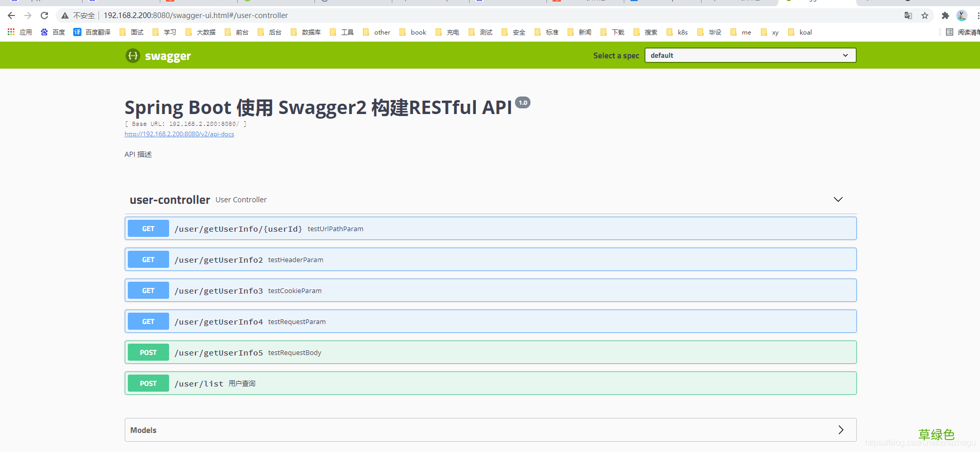
Task: Open the other bookmark folder
Action: coord(376,32)
